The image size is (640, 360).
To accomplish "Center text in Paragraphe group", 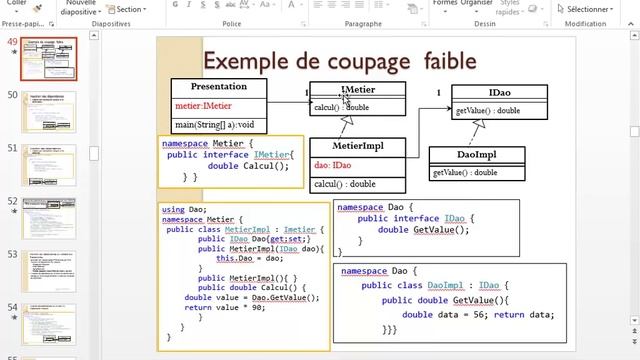I will pyautogui.click(x=332, y=4).
